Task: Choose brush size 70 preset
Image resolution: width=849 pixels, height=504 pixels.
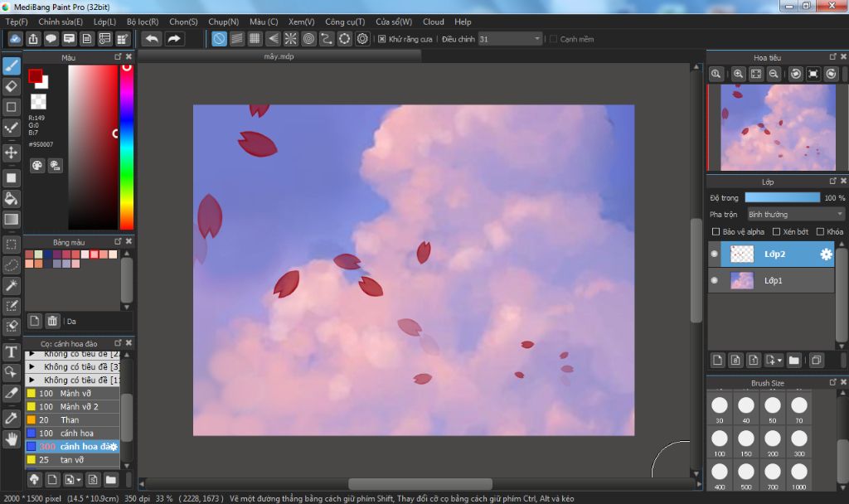Action: click(x=799, y=409)
